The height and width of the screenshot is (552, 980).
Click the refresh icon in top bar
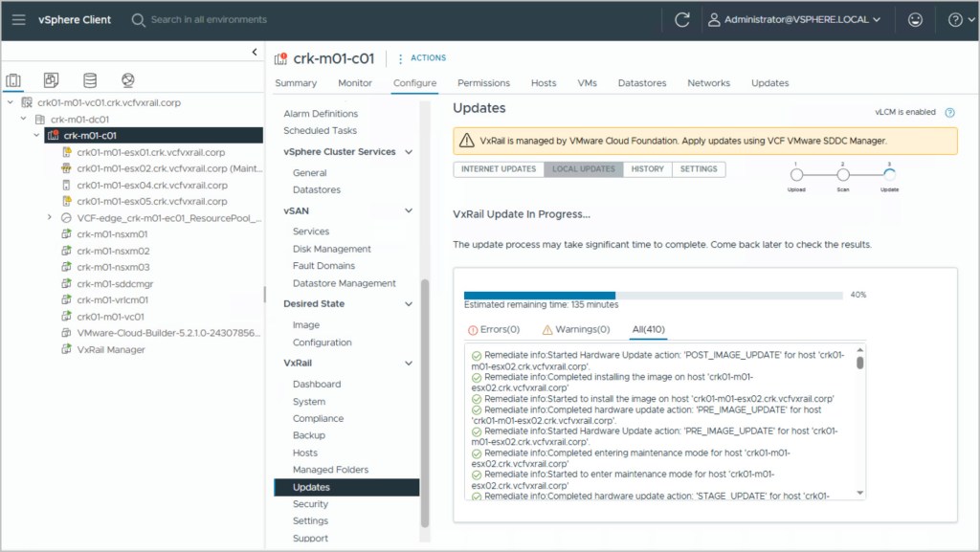[x=682, y=19]
